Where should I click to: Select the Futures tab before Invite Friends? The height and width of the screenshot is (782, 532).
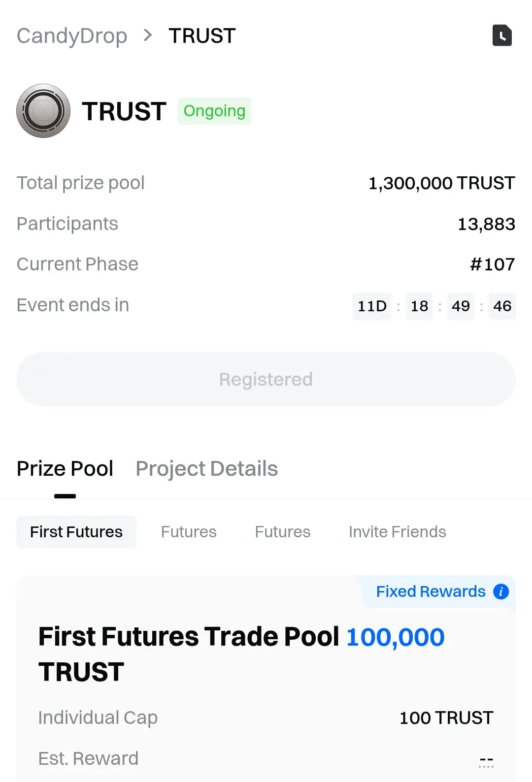(283, 532)
